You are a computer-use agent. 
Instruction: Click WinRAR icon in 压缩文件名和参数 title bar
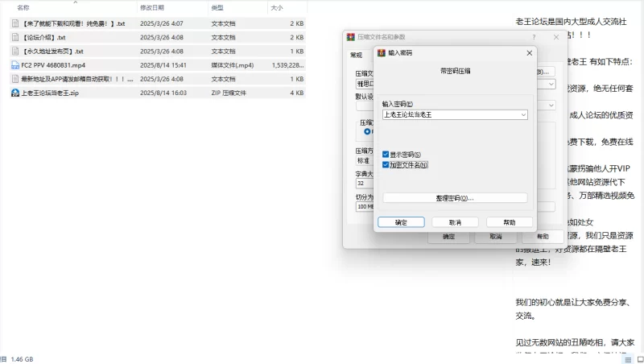click(x=351, y=37)
